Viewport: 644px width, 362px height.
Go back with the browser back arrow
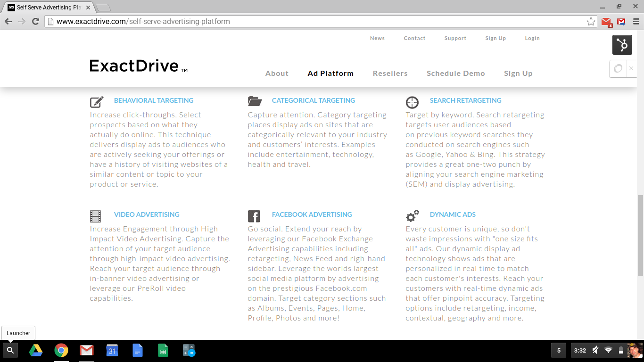[x=8, y=21]
